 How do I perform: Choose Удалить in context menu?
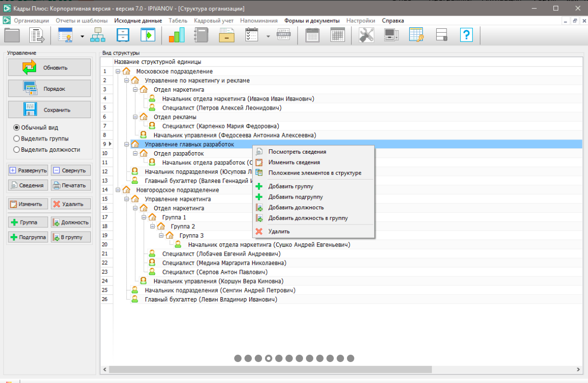[x=313, y=231]
